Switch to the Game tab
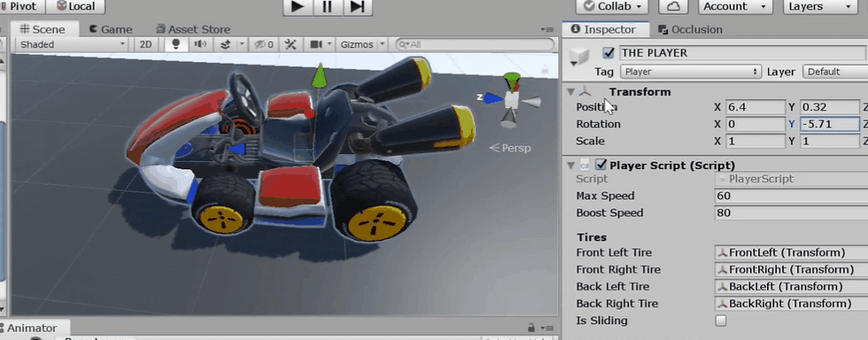The width and height of the screenshot is (868, 340). click(111, 29)
